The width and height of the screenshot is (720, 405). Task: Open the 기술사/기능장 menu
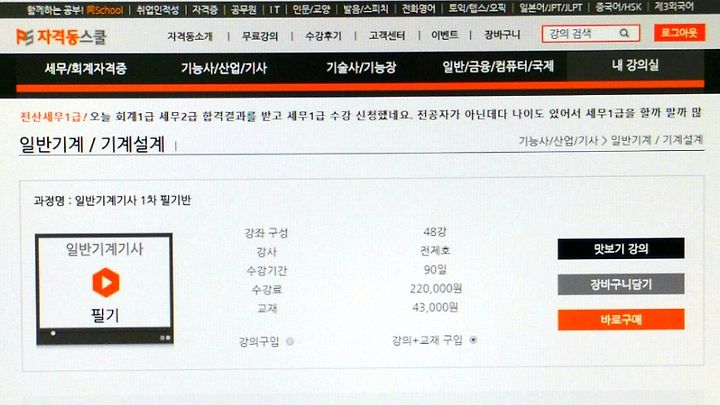tap(361, 68)
